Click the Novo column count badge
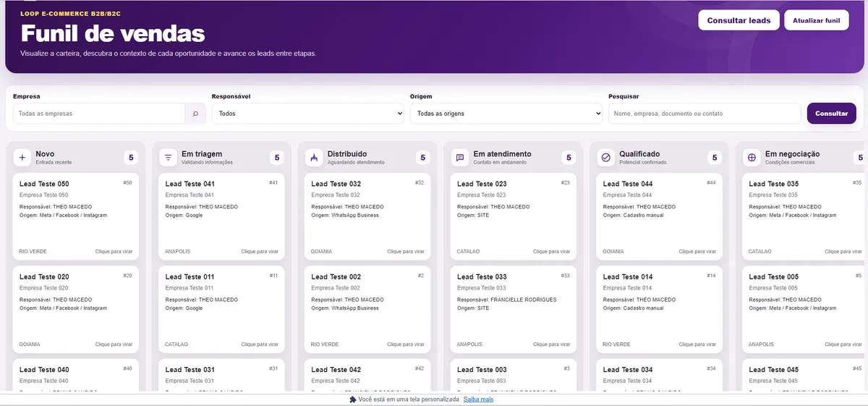This screenshot has width=868, height=406. (x=131, y=157)
